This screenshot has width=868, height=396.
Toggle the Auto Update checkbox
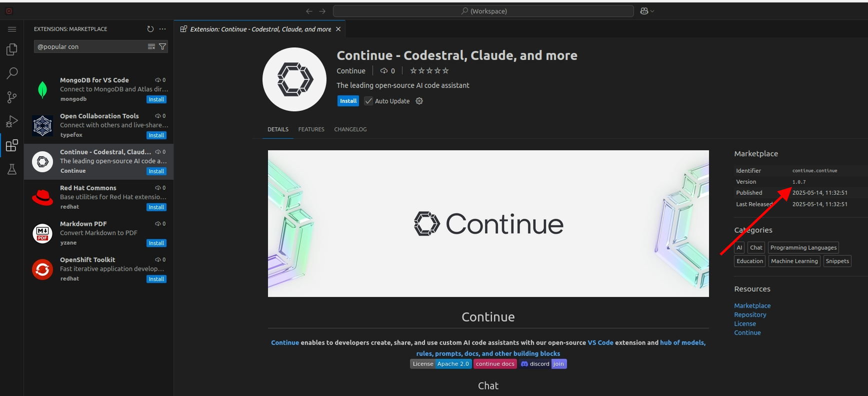click(x=368, y=101)
